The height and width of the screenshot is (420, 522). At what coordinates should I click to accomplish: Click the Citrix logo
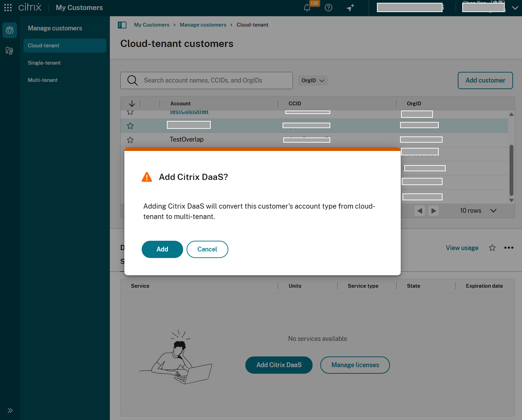(x=30, y=7)
